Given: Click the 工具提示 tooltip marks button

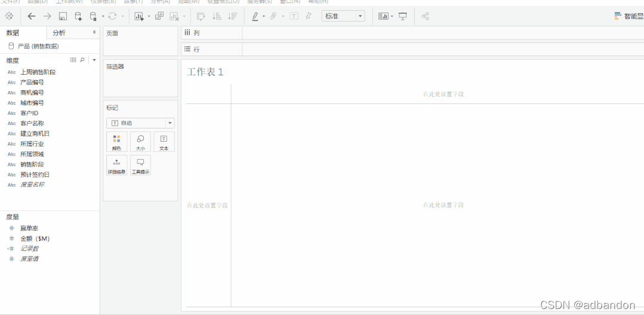Looking at the screenshot, I should click(140, 166).
